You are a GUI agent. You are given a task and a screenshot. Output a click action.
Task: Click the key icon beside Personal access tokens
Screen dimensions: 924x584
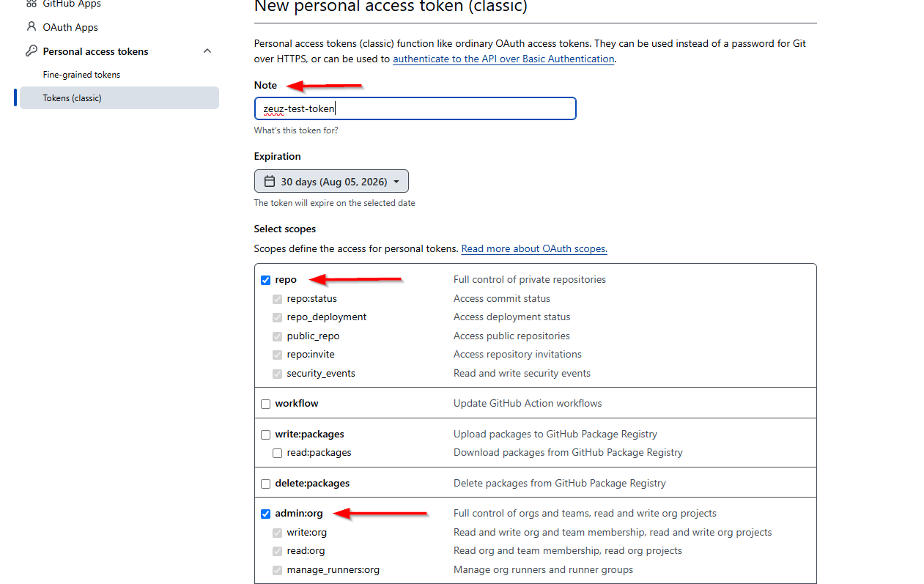click(31, 51)
